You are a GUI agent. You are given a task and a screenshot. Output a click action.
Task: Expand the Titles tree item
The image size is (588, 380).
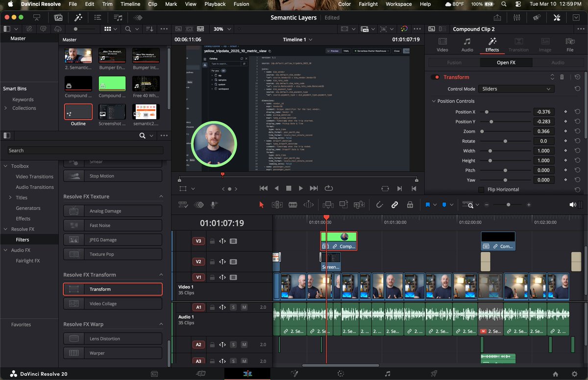11,198
